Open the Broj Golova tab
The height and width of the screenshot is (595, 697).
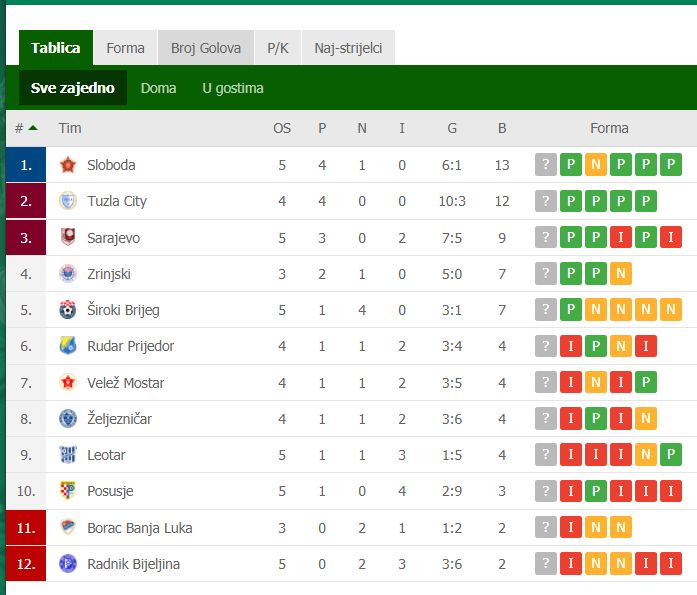pyautogui.click(x=206, y=48)
